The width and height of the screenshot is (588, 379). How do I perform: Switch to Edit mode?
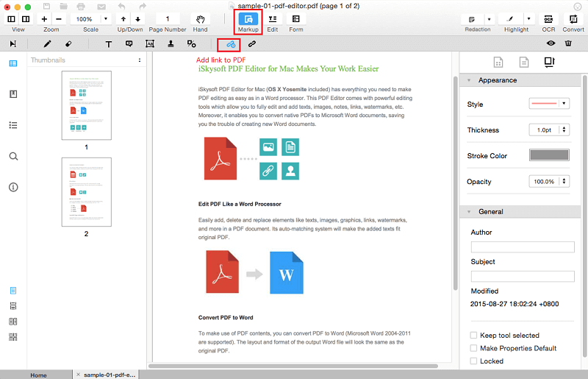(273, 19)
